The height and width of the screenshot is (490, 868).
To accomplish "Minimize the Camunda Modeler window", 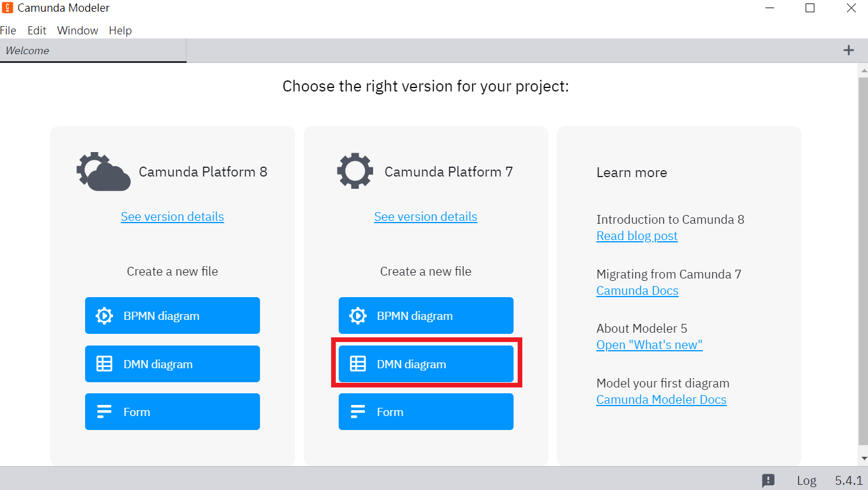I will (769, 8).
